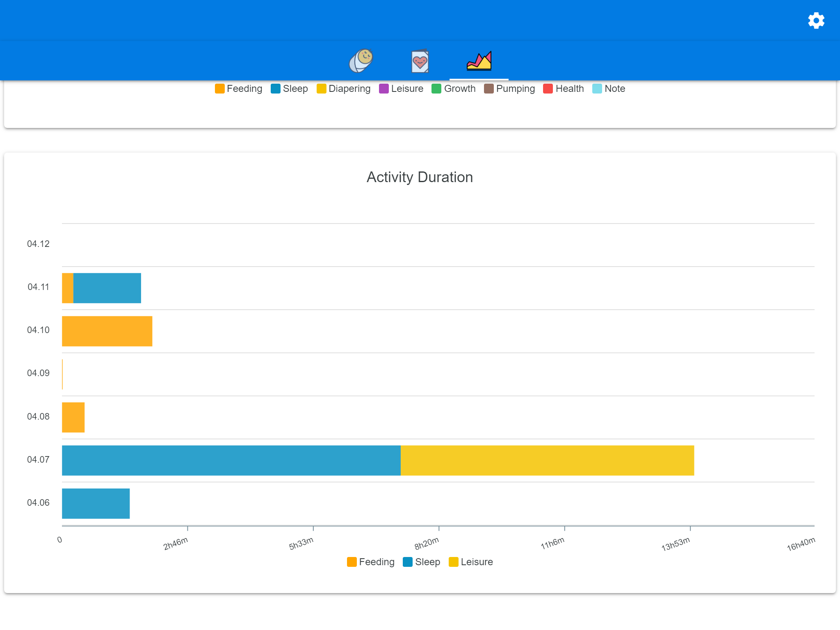Toggle Sleep series in top legend

(289, 89)
